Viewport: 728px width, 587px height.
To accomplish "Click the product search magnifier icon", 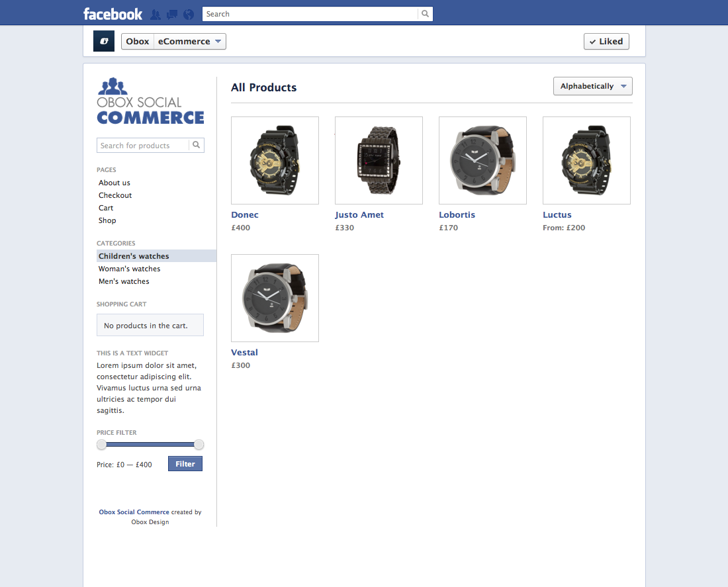I will [x=197, y=145].
